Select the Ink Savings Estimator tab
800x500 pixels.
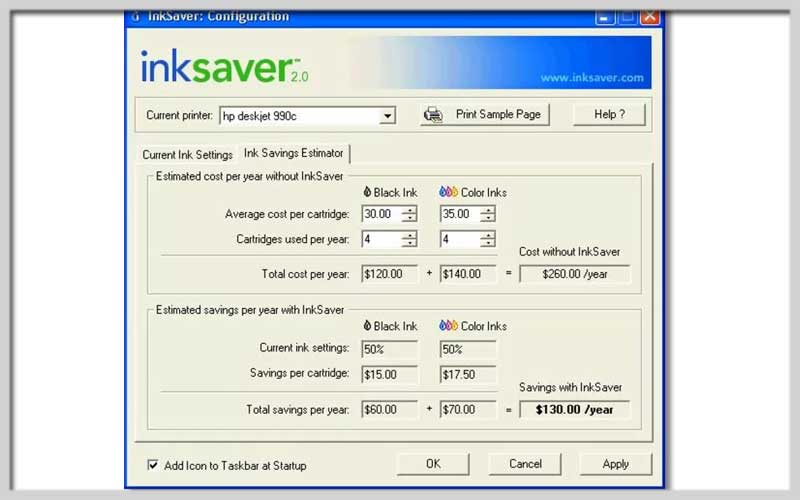tap(293, 153)
